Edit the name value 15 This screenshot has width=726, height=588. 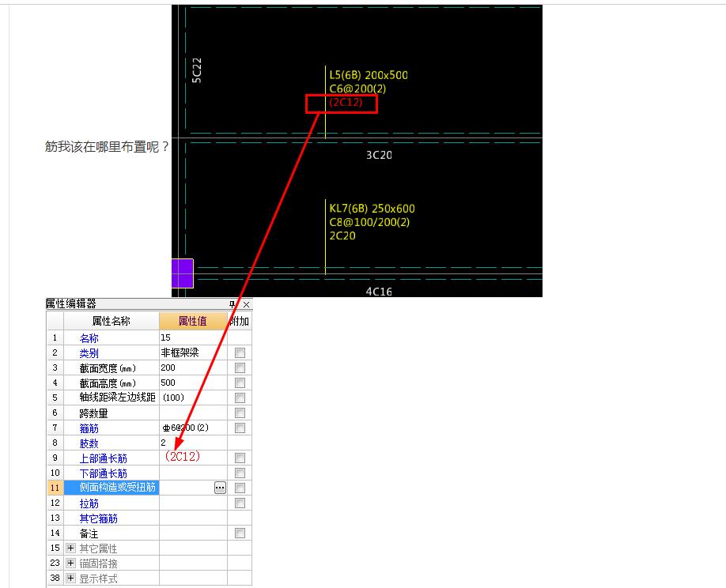(193, 337)
